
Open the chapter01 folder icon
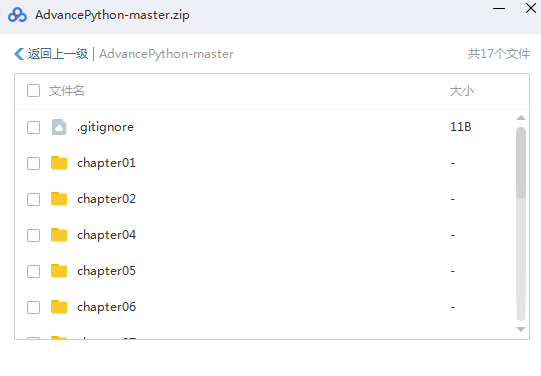coord(59,163)
